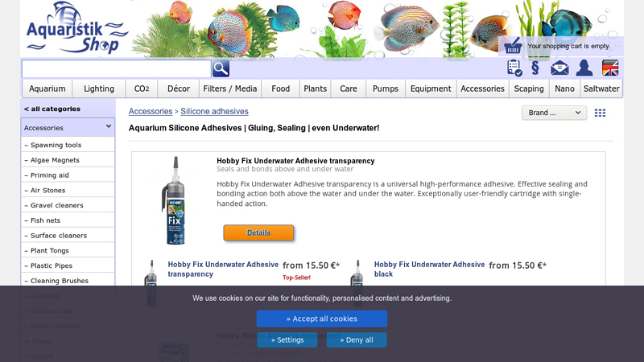
Task: Select Air Stones category
Action: coord(68,191)
